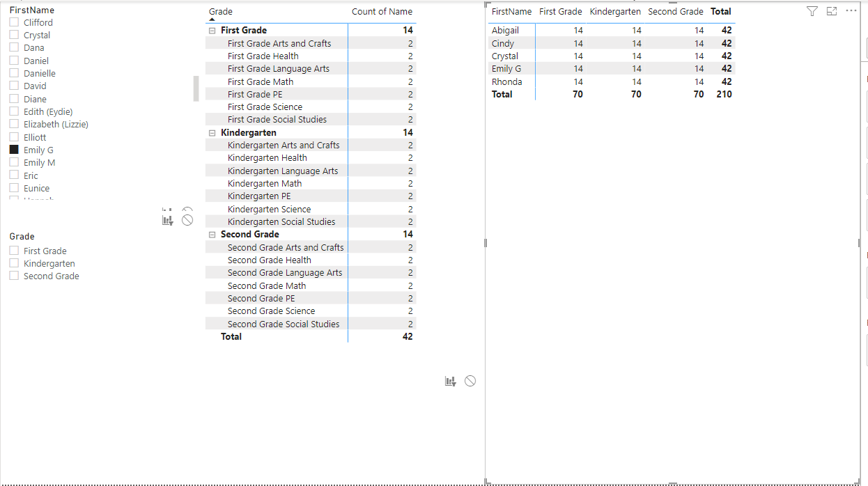Check the David checkbox
Screen dimensions: 868x486
pos(14,86)
